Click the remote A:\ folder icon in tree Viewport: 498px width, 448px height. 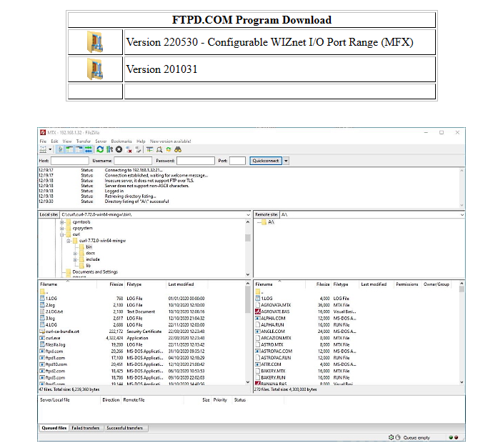pos(264,222)
